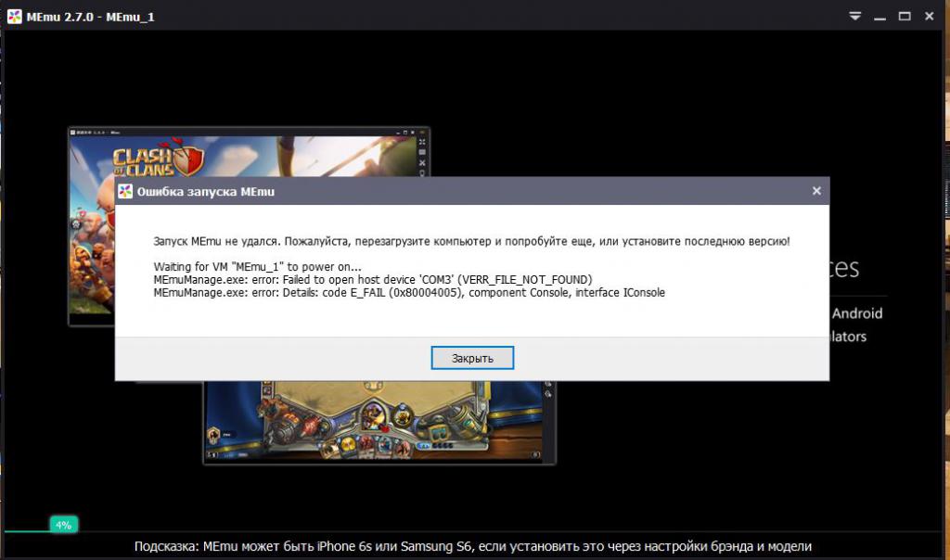Click the green filled portion of the loading bar
This screenshot has width=950, height=560.
(x=26, y=531)
